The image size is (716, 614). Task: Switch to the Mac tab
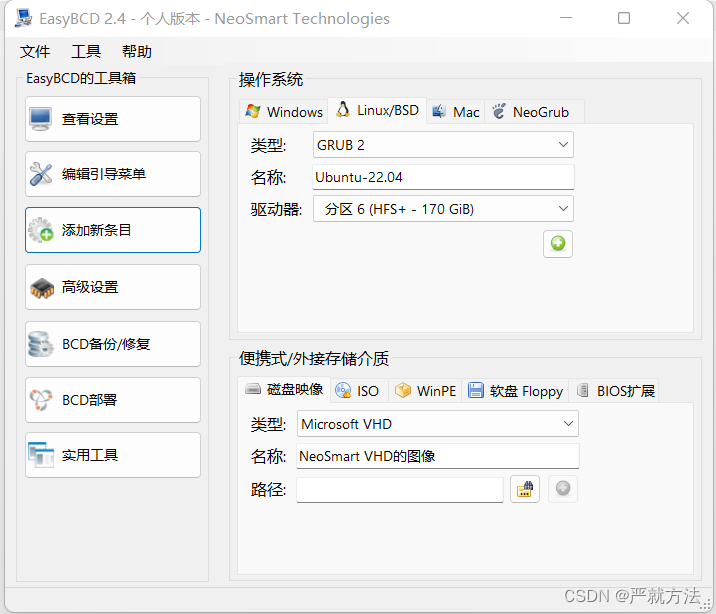pyautogui.click(x=456, y=112)
